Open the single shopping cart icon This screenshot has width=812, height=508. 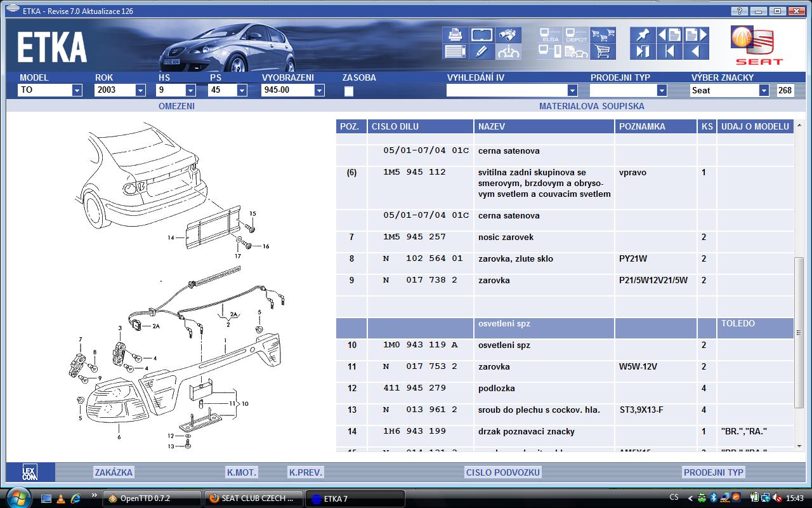(x=603, y=51)
